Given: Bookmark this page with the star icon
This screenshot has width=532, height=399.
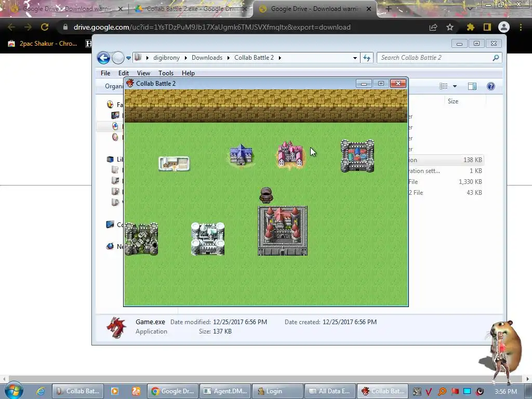Looking at the screenshot, I should pyautogui.click(x=450, y=27).
